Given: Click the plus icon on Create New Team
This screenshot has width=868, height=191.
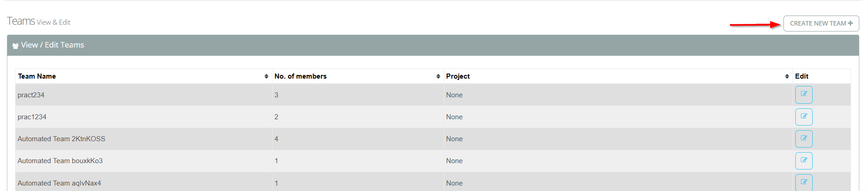Looking at the screenshot, I should 850,23.
